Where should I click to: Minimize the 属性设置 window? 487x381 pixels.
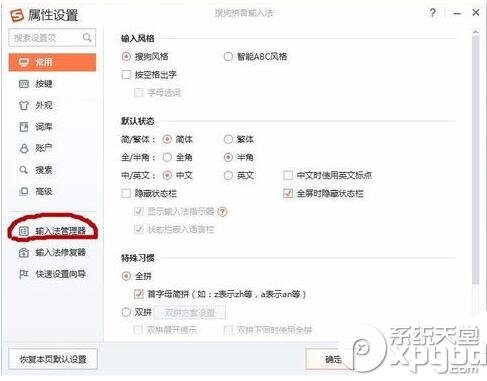coord(457,13)
